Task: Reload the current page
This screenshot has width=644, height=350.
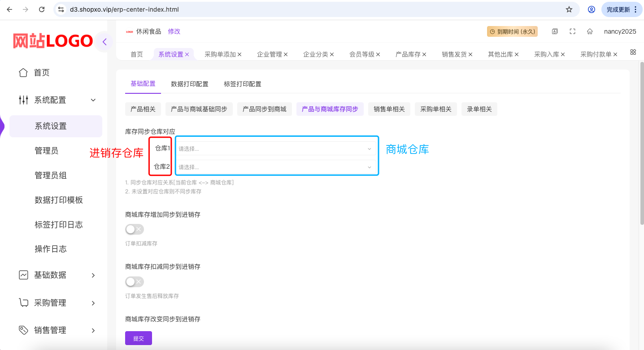Action: [x=42, y=9]
